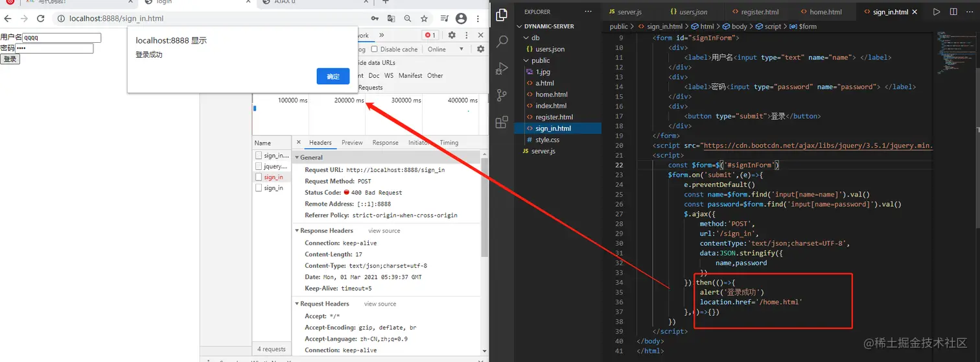Click the translate page icon
The width and height of the screenshot is (980, 362).
391,19
